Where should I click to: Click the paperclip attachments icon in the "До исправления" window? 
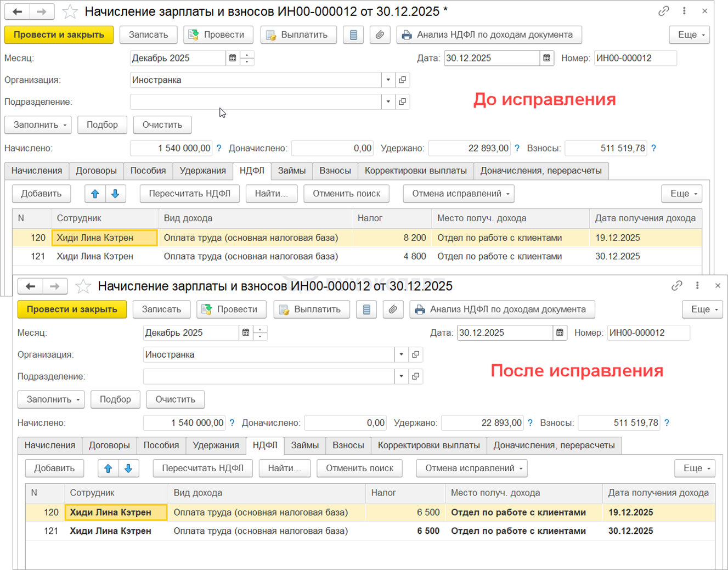pyautogui.click(x=380, y=35)
